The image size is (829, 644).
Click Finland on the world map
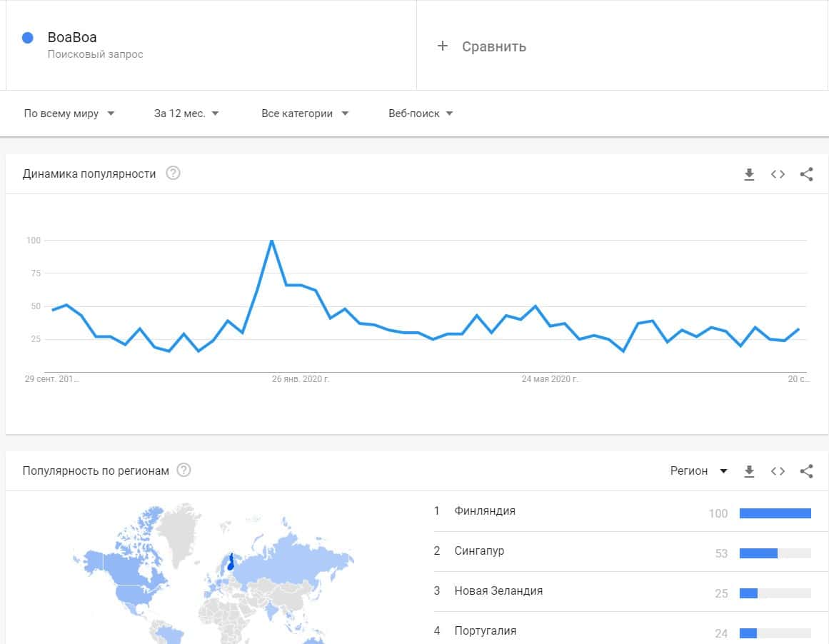point(231,561)
